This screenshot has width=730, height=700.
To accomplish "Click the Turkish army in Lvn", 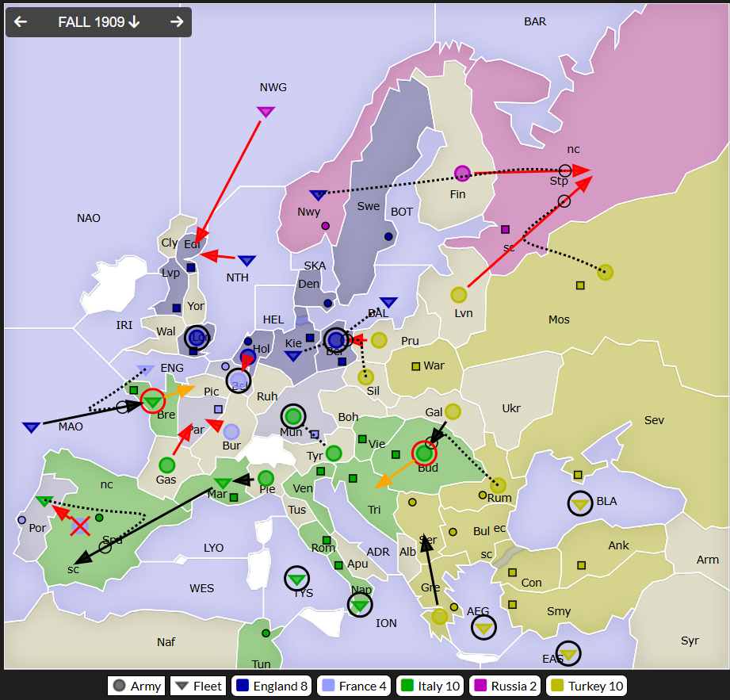I will coord(459,294).
